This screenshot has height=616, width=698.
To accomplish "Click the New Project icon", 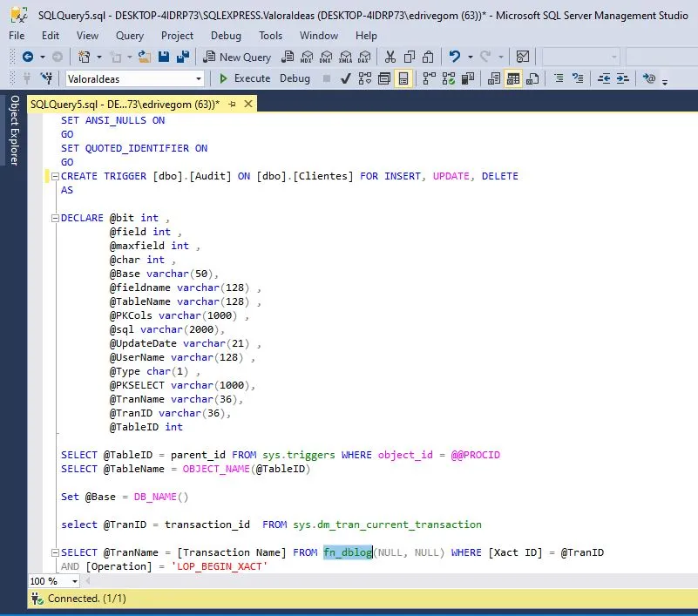I will tap(84, 57).
